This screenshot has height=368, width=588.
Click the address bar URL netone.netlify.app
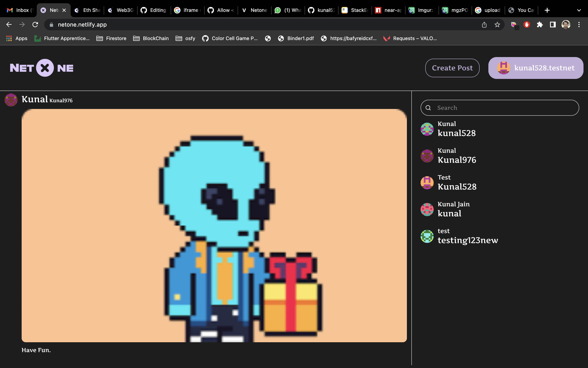pos(82,25)
